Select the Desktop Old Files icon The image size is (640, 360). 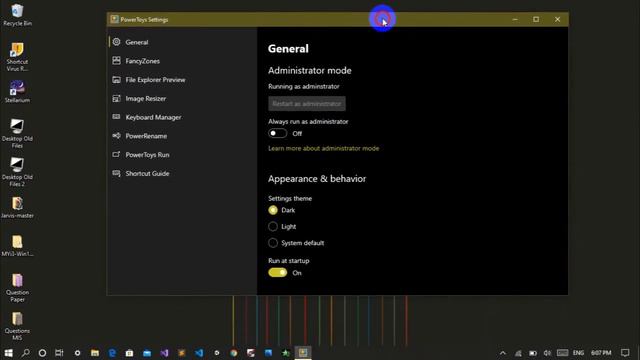[17, 133]
